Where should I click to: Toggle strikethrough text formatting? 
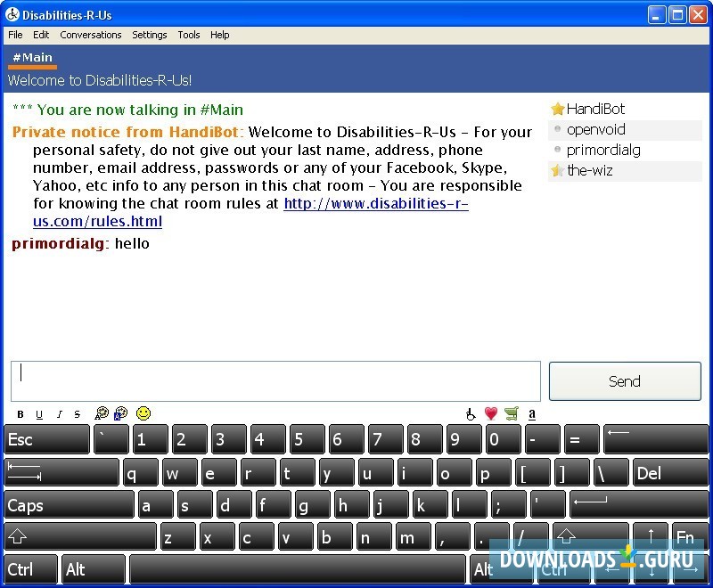(x=78, y=414)
